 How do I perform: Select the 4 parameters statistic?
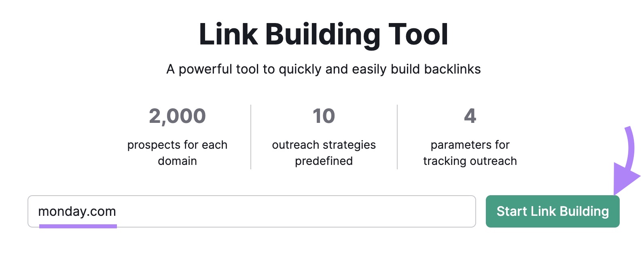point(469,116)
